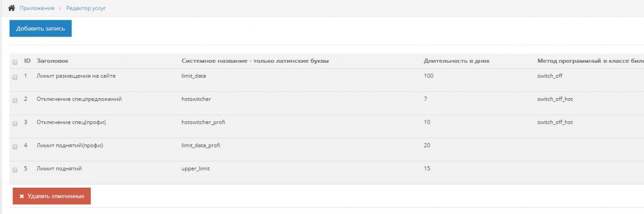644x214 pixels.
Task: Check the box for row 1 Лимит размещения
Action: (15, 78)
